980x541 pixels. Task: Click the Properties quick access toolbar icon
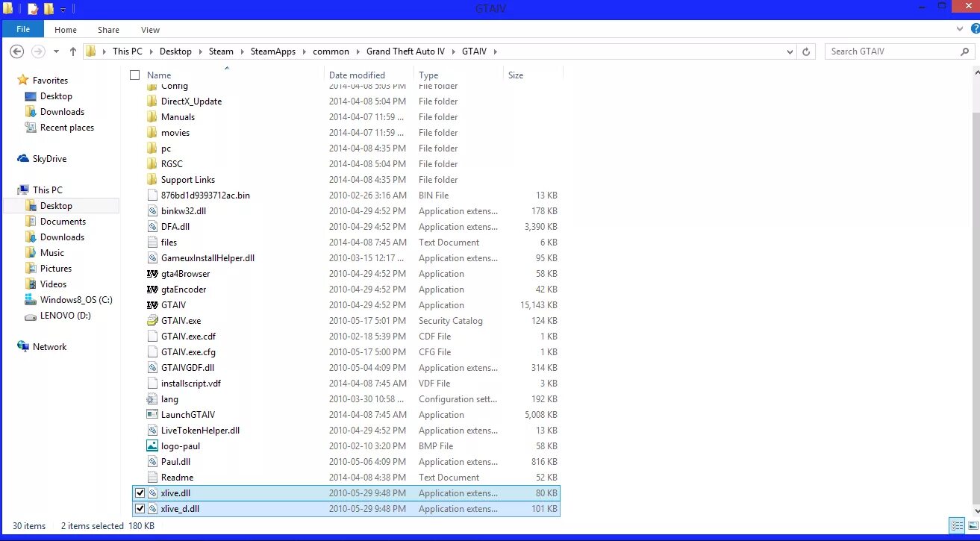point(32,9)
